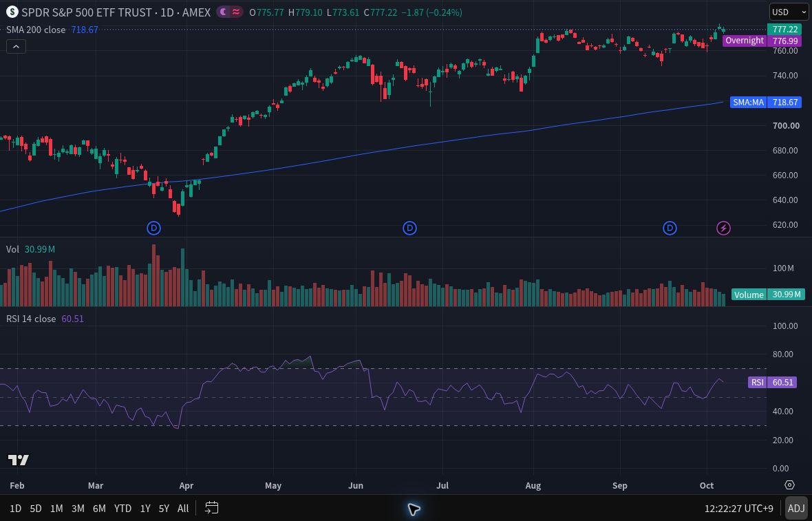Select the 1M time range
This screenshot has height=521, width=812.
coord(56,509)
